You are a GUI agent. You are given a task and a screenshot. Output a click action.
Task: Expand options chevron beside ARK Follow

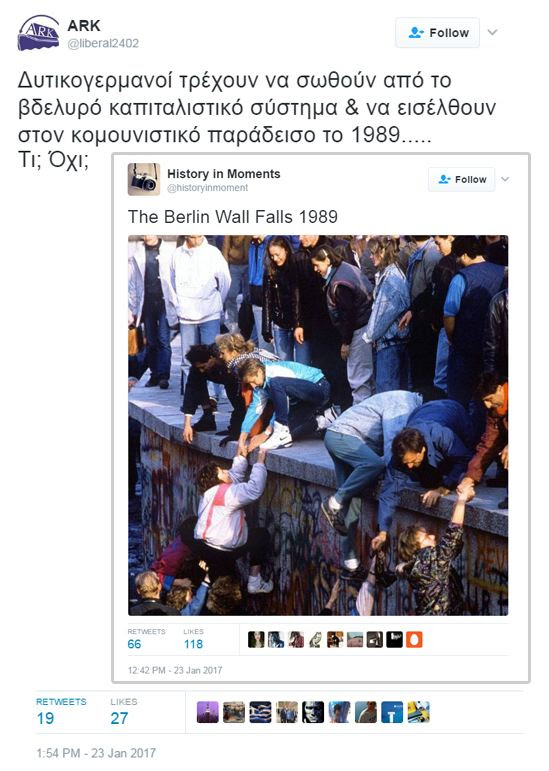click(492, 32)
